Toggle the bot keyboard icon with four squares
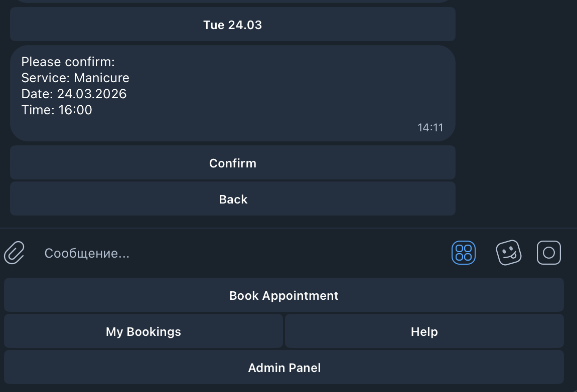The width and height of the screenshot is (577, 392). pyautogui.click(x=463, y=253)
